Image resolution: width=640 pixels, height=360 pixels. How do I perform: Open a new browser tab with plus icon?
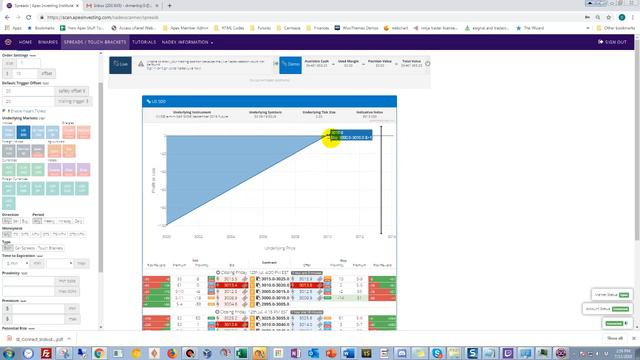169,6
